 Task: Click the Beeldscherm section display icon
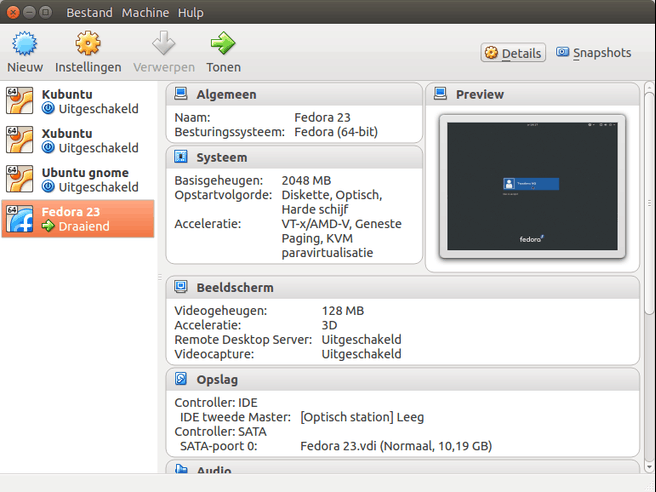tap(181, 287)
